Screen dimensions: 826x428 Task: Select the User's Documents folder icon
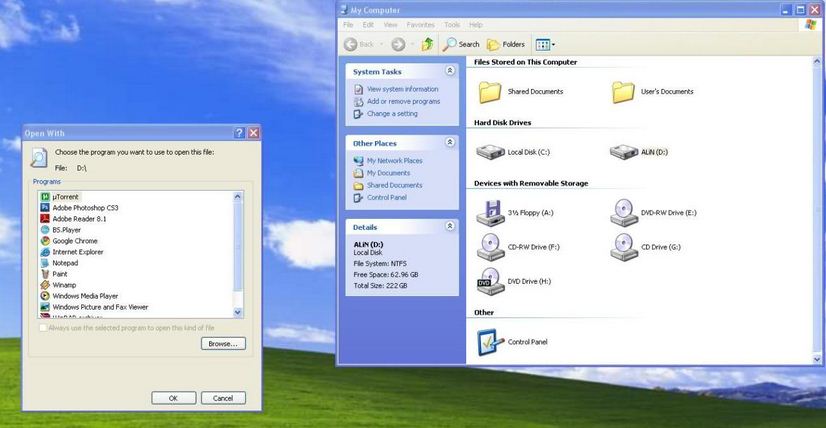(623, 92)
